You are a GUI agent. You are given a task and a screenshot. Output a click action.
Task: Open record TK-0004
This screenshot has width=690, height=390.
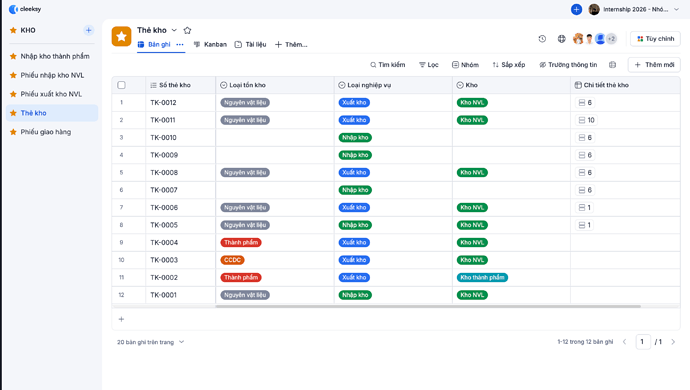coord(164,243)
